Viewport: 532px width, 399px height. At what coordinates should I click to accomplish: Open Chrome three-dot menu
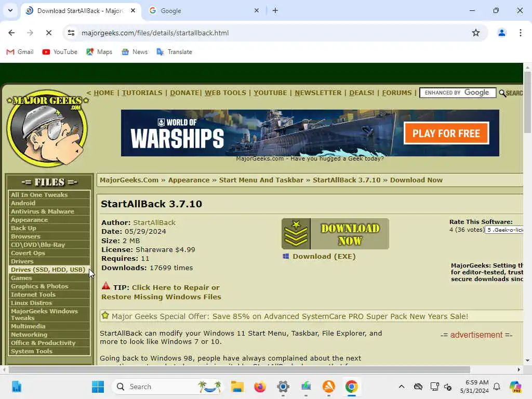[x=521, y=33]
